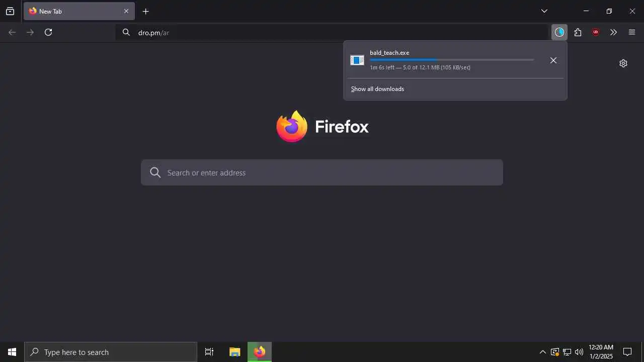This screenshot has width=644, height=362.
Task: Click the Type here to search box
Action: point(111,352)
